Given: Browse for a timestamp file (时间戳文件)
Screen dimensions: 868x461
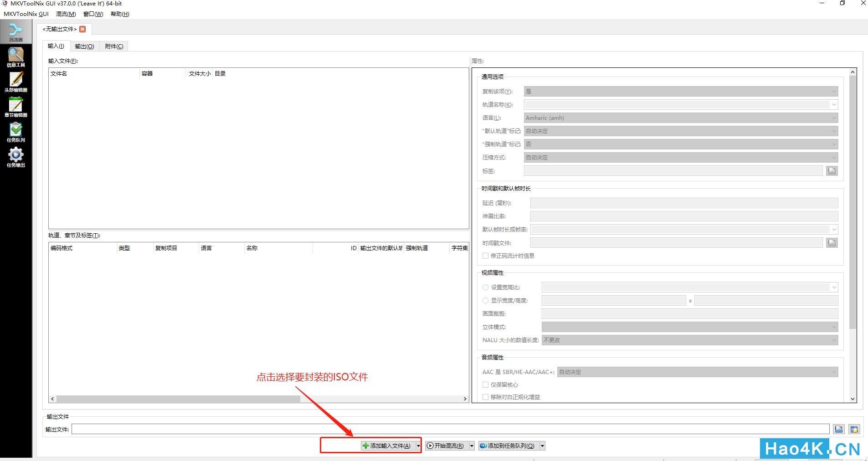Looking at the screenshot, I should pyautogui.click(x=832, y=243).
